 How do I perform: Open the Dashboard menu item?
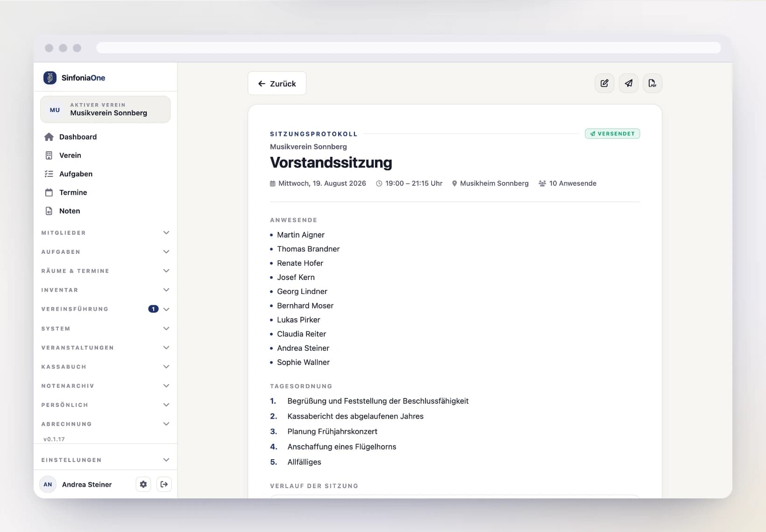point(105,137)
